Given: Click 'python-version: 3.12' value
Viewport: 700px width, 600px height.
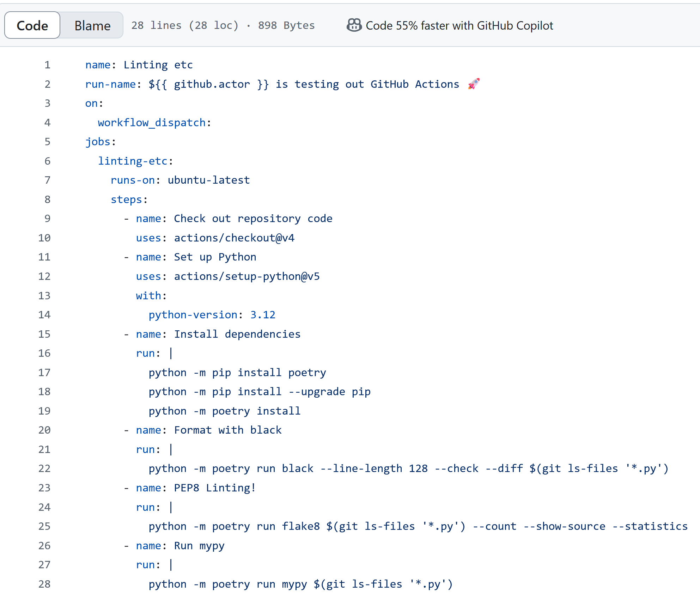Looking at the screenshot, I should click(x=212, y=314).
